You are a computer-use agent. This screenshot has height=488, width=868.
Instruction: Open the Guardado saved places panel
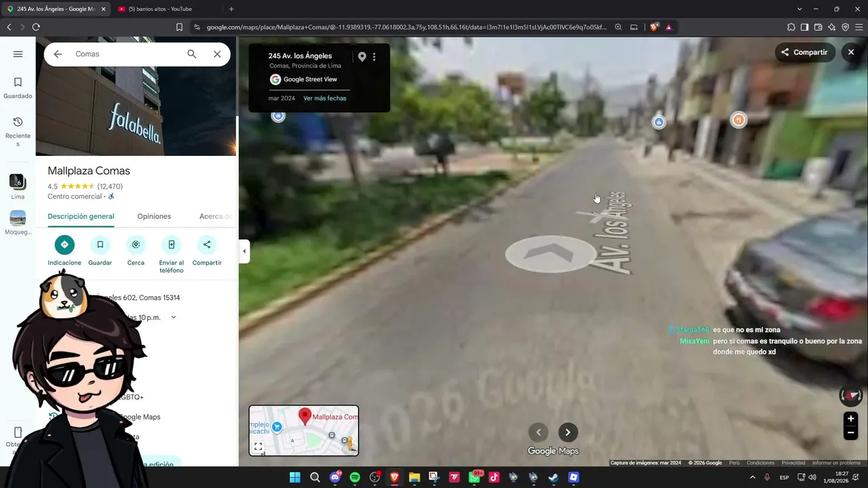18,88
